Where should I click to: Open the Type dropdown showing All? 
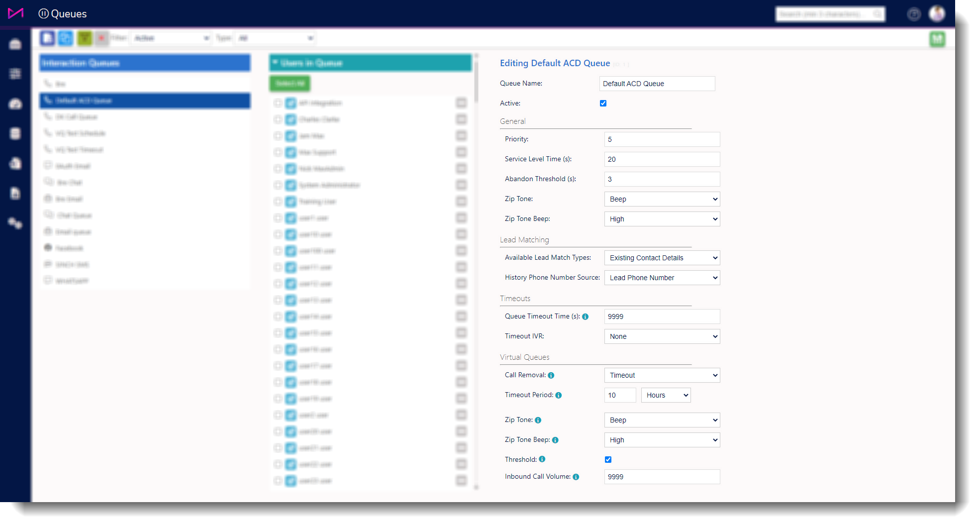[x=275, y=38]
